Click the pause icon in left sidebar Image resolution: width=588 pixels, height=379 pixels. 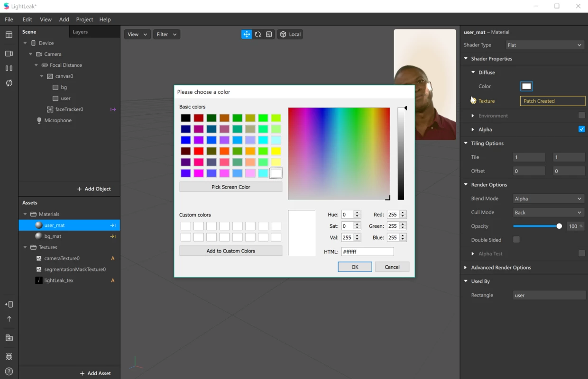[9, 68]
